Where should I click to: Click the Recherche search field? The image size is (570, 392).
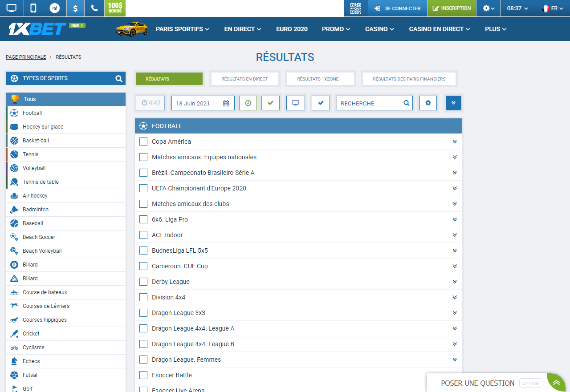370,103
